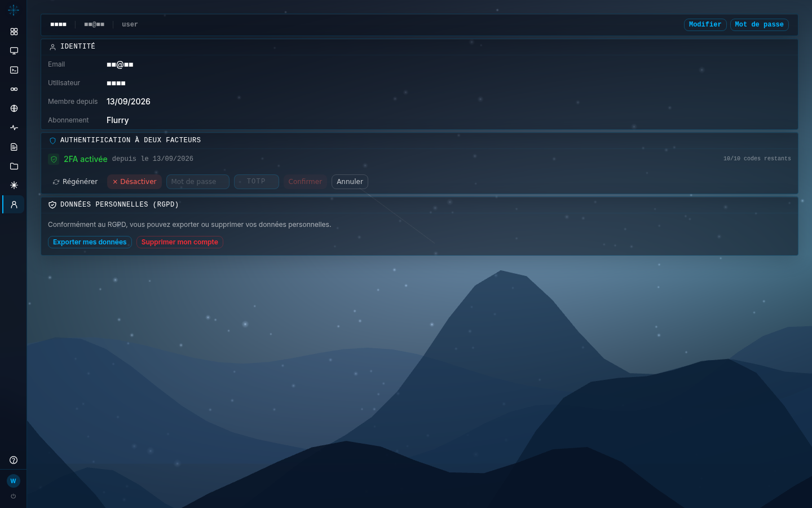The width and height of the screenshot is (812, 508).
Task: Click Régénérer backup codes
Action: pos(76,182)
